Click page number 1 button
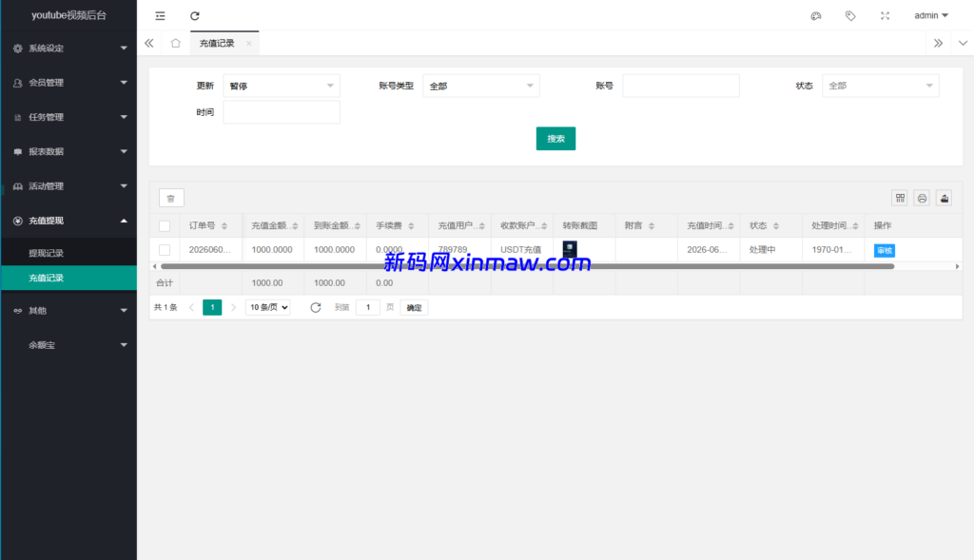The image size is (974, 560). 212,307
